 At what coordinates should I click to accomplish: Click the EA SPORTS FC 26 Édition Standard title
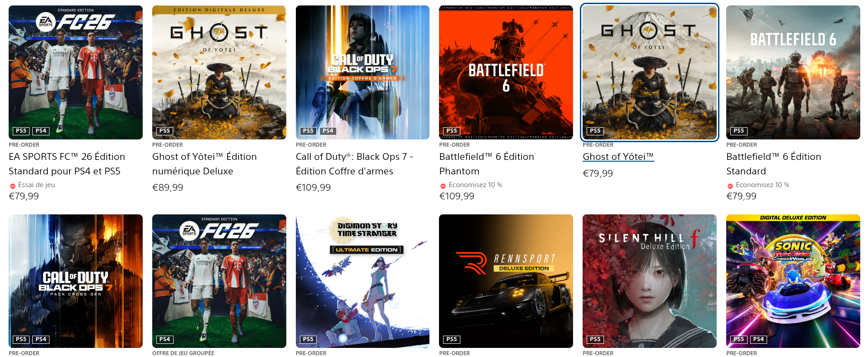click(67, 164)
